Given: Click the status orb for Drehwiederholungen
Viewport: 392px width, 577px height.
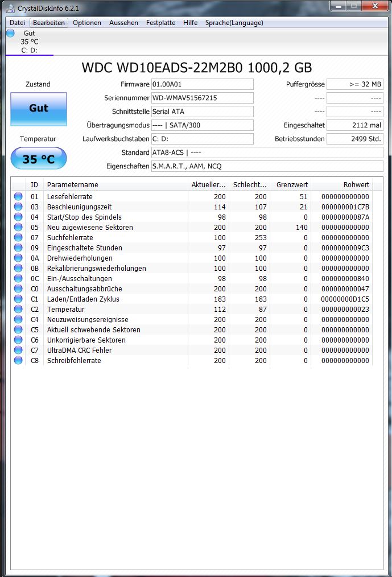Looking at the screenshot, I should point(18,258).
